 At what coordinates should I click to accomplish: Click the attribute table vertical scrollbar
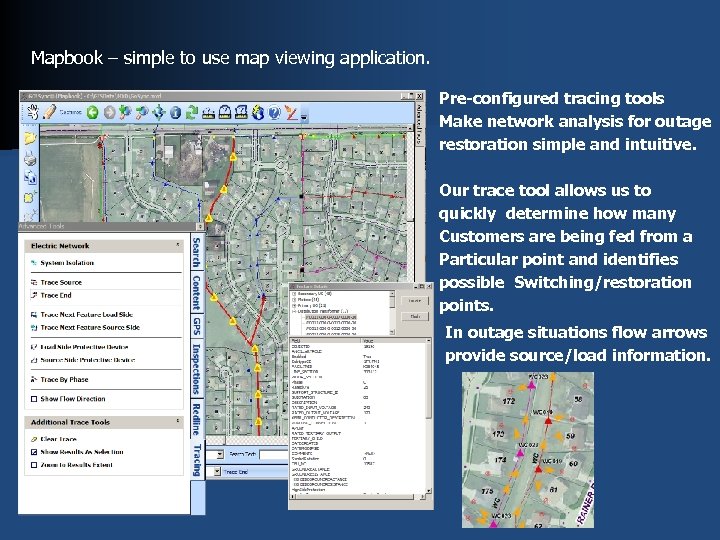[428, 416]
